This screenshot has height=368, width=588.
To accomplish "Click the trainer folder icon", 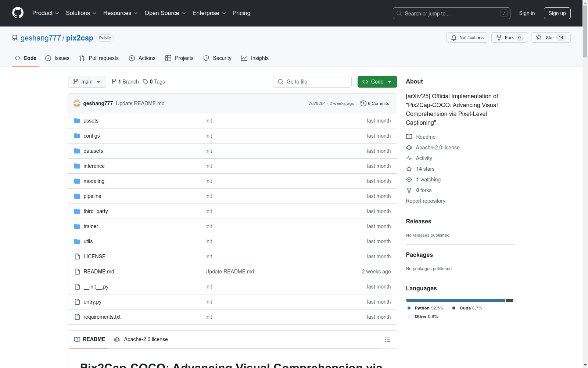I will pos(77,226).
